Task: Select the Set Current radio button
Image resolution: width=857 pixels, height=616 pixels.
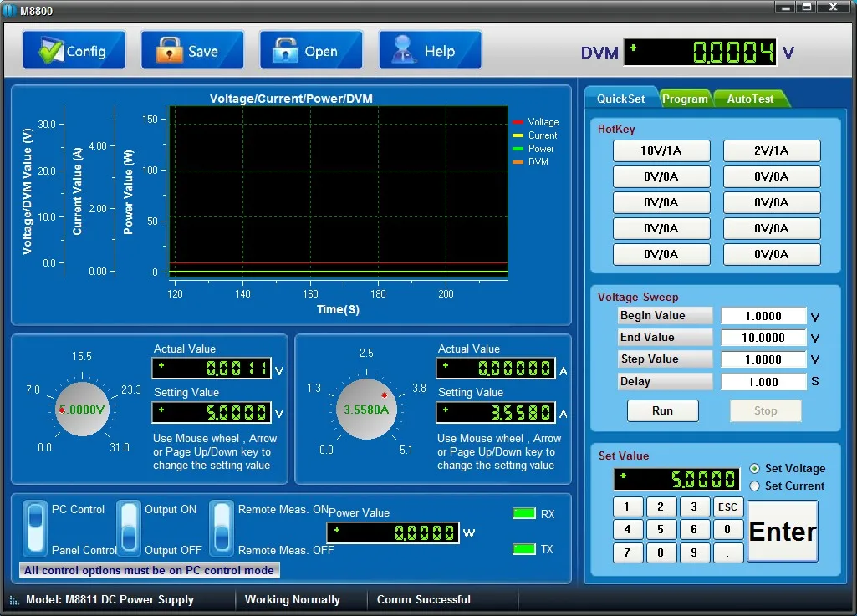Action: [x=755, y=486]
